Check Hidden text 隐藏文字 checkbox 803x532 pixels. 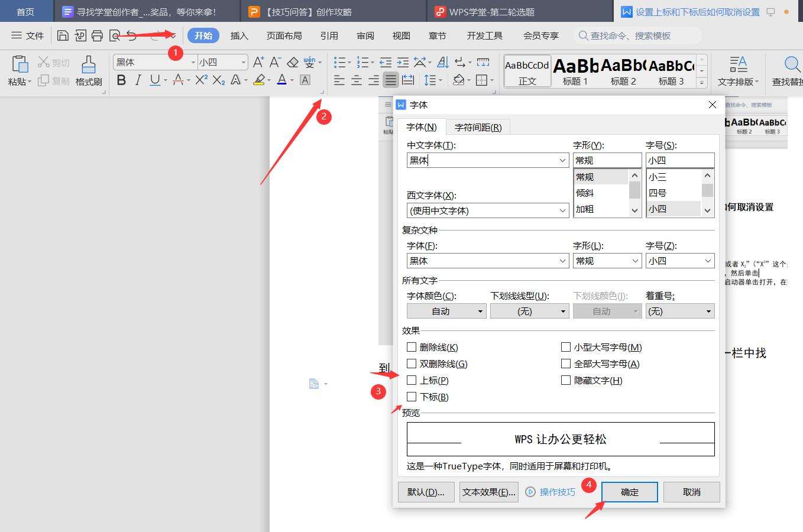(566, 380)
